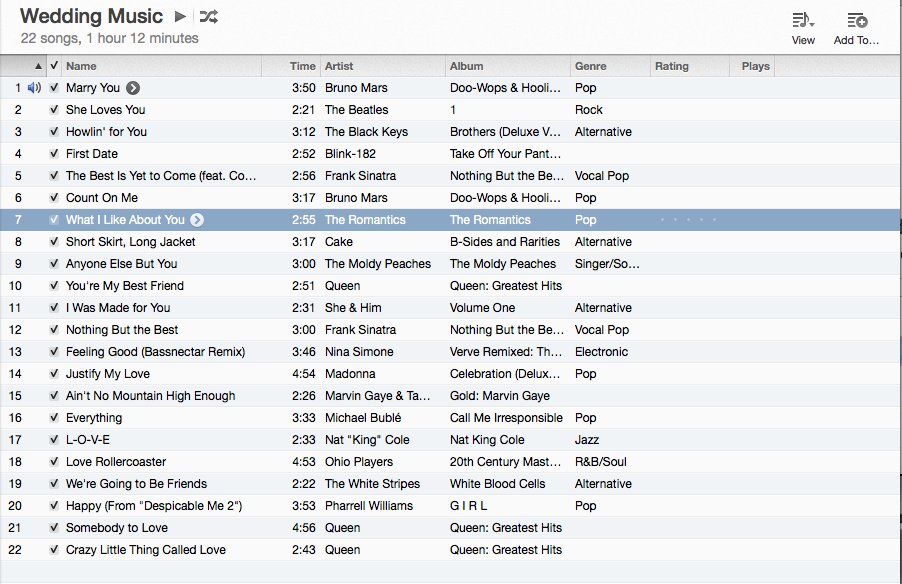Select the song First Date
This screenshot has height=584, width=902.
tap(92, 154)
